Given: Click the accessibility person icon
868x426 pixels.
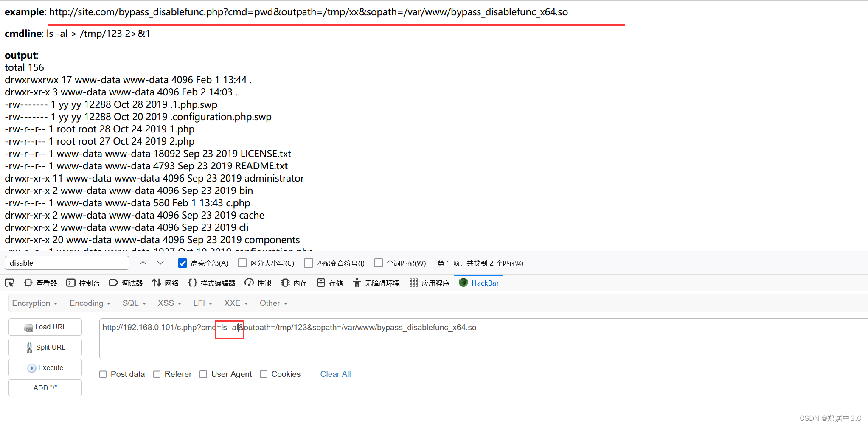Looking at the screenshot, I should coord(357,283).
